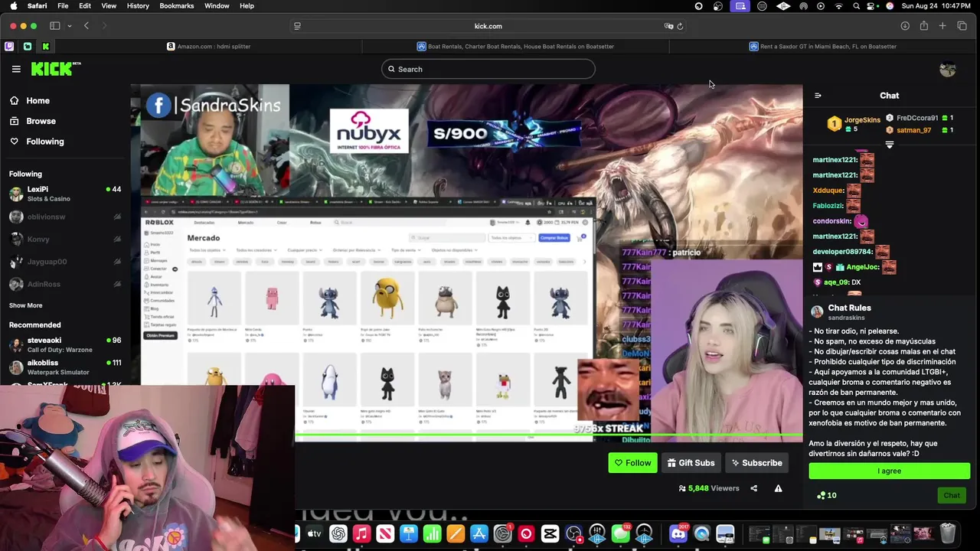The image size is (980, 551).
Task: Open App Store in the Dock
Action: (x=479, y=533)
